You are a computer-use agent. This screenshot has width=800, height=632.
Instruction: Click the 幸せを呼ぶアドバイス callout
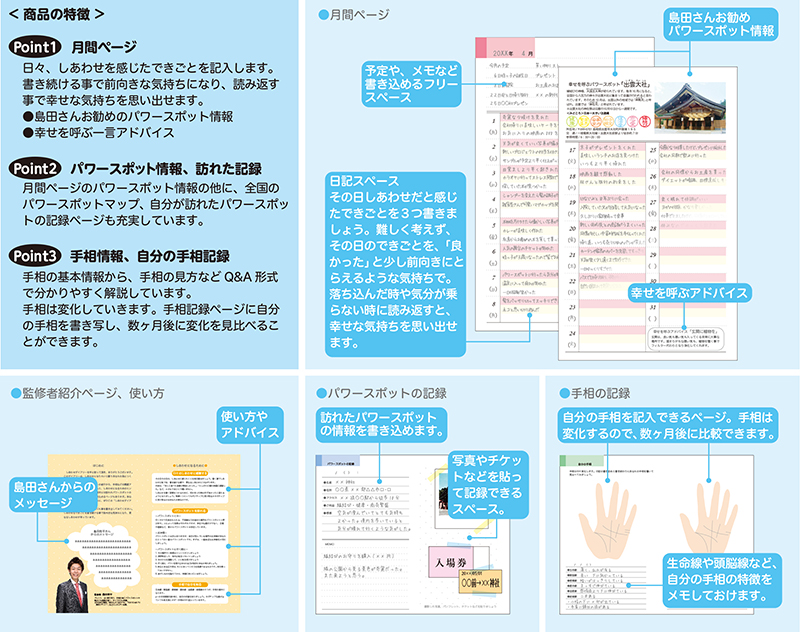689,294
